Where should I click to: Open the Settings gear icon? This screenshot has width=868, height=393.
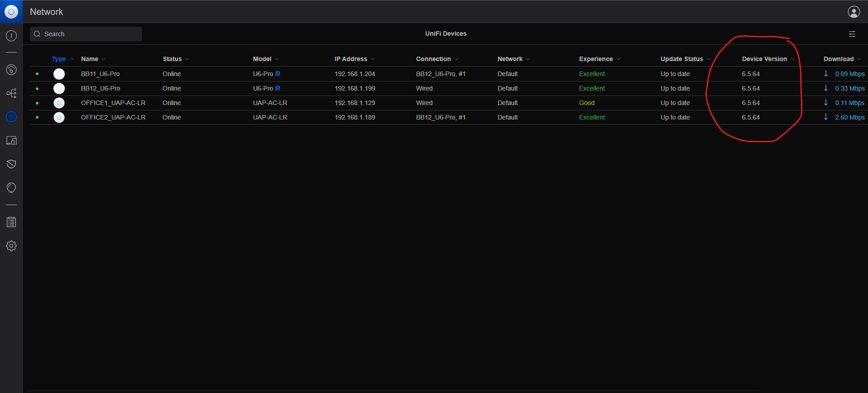click(x=11, y=246)
